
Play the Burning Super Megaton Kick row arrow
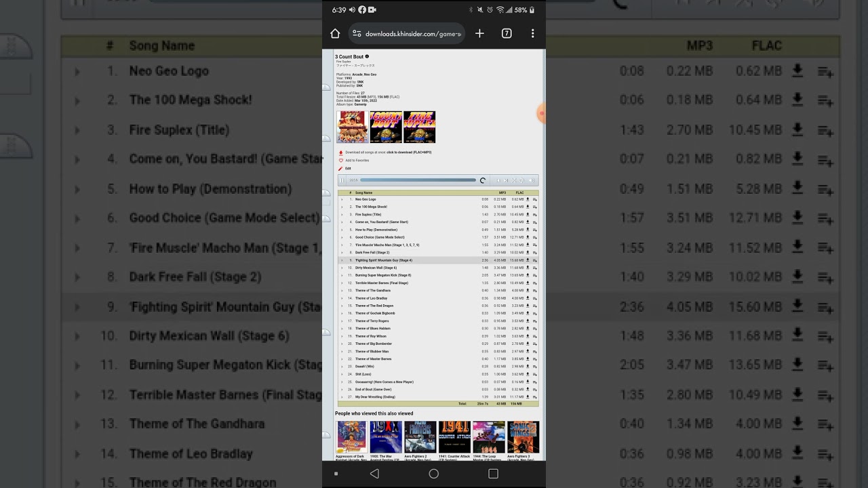click(x=342, y=275)
